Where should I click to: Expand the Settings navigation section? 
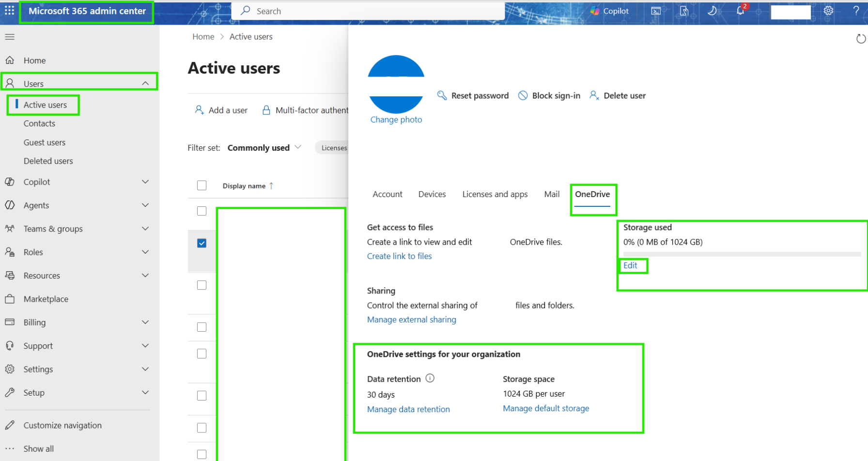[x=145, y=369]
